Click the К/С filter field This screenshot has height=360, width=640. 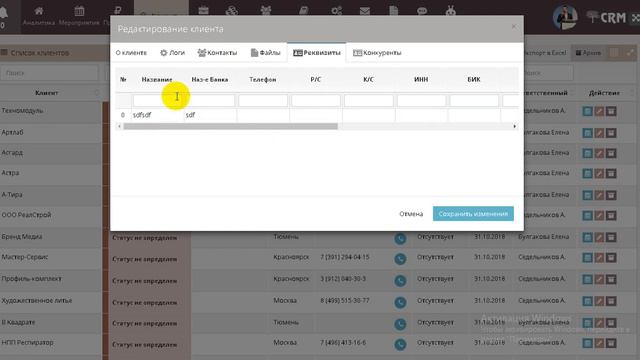pyautogui.click(x=369, y=100)
